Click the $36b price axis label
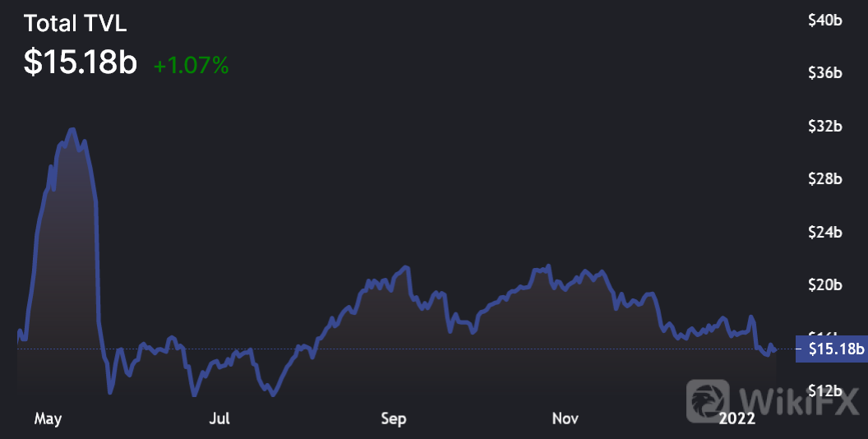Screen dimensions: 868x439 pos(825,73)
